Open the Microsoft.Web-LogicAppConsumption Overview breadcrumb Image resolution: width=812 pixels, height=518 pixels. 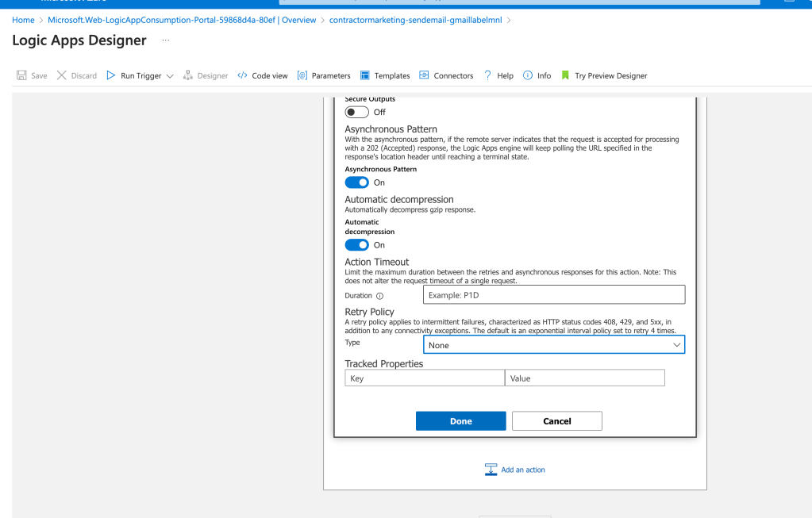(182, 20)
